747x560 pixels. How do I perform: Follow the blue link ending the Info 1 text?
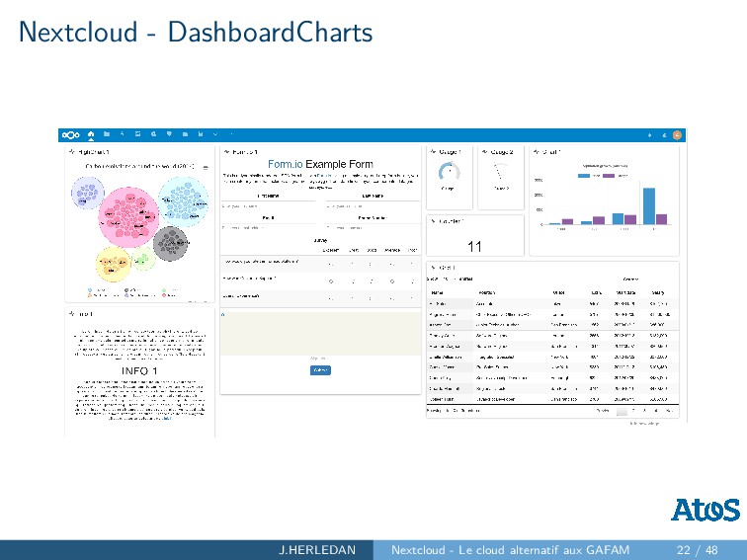click(166, 419)
